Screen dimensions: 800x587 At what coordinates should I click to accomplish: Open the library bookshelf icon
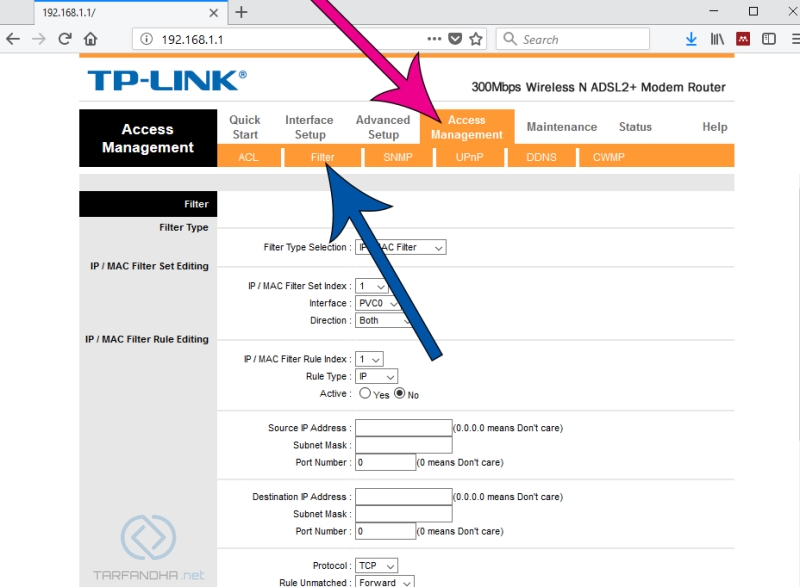click(x=717, y=39)
